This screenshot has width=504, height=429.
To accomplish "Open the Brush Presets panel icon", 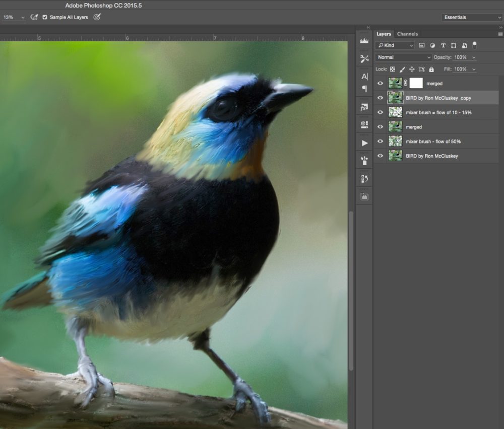I will [x=364, y=161].
